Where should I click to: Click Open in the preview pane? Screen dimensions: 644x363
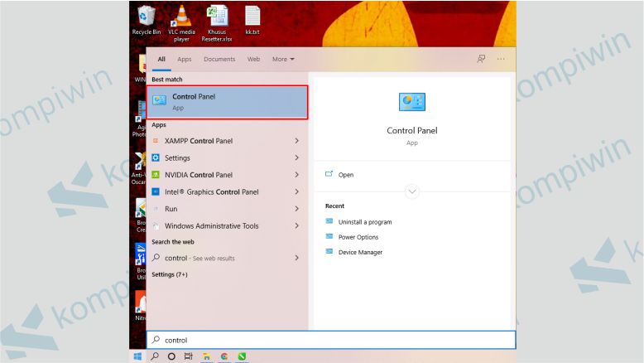click(x=346, y=175)
